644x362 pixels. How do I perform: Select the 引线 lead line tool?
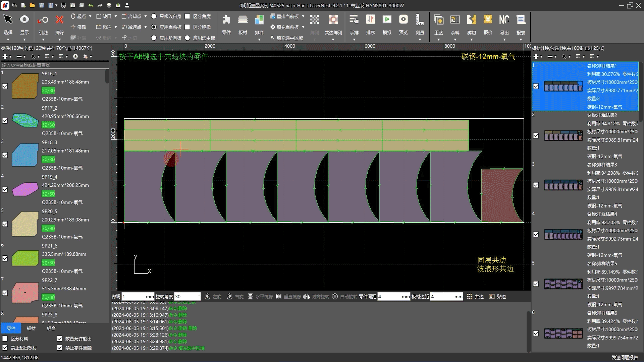tap(43, 20)
